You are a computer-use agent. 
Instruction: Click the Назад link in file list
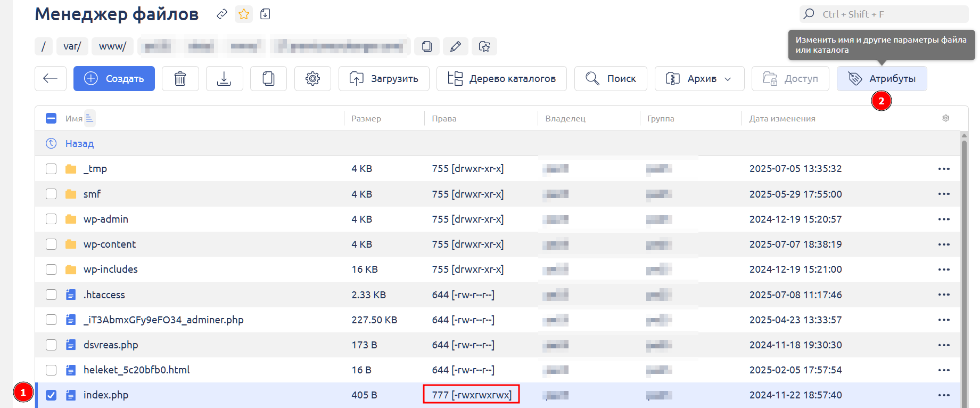click(79, 144)
